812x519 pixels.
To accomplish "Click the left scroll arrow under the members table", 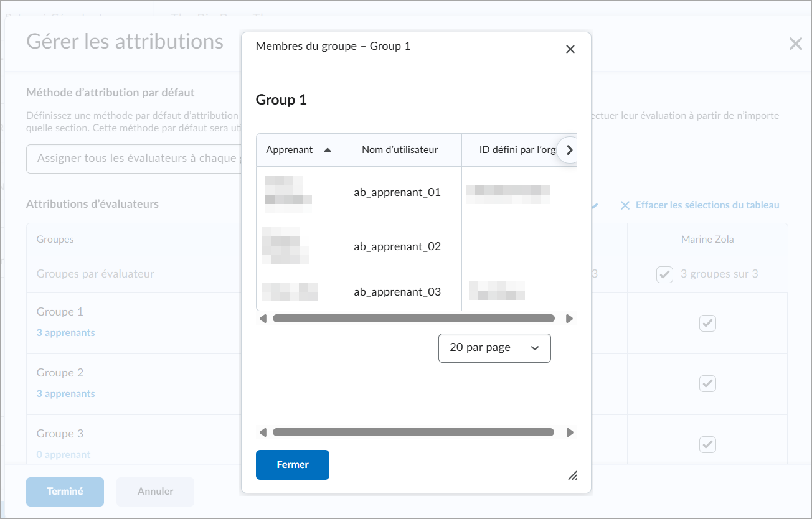I will pos(263,318).
